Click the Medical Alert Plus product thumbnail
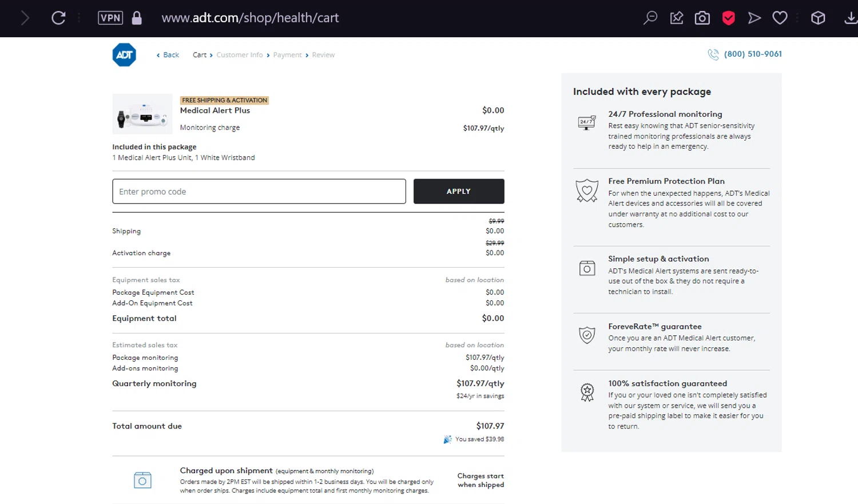858x504 pixels. 142,114
